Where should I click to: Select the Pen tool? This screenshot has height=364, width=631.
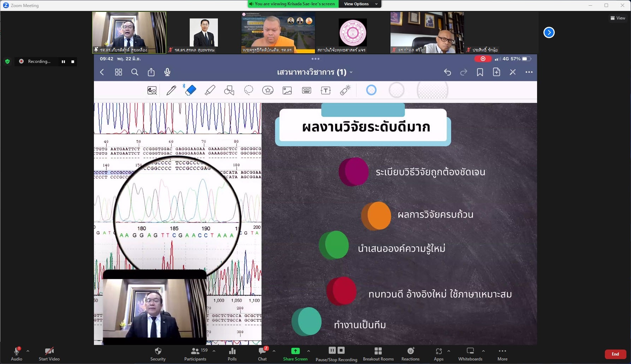click(171, 90)
